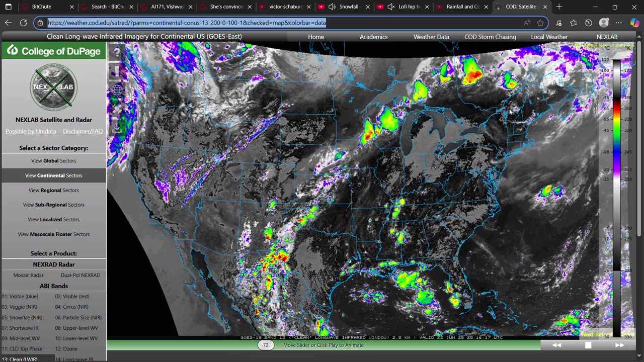This screenshot has height=362, width=644.
Task: Open Edge settings and more menu
Action: pos(619,23)
